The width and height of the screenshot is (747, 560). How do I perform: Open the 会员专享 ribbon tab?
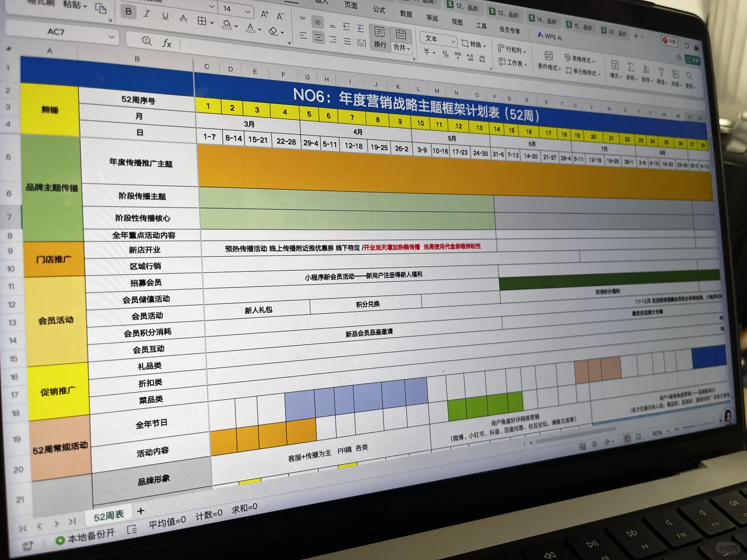coord(509,30)
